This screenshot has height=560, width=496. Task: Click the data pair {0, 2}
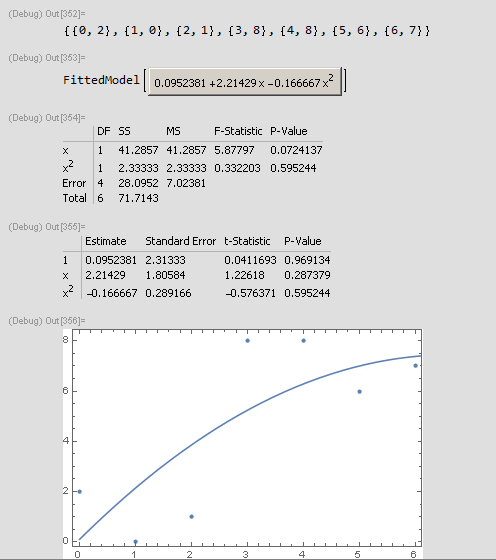pos(91,31)
